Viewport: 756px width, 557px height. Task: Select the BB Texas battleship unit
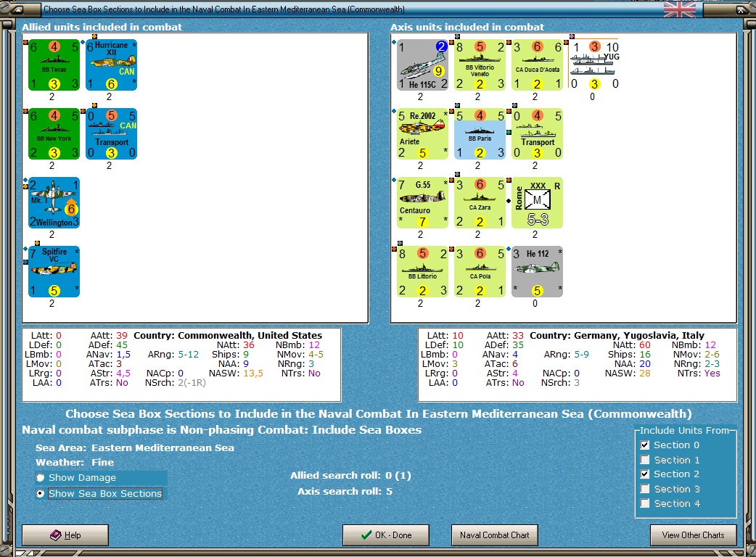[x=54, y=65]
